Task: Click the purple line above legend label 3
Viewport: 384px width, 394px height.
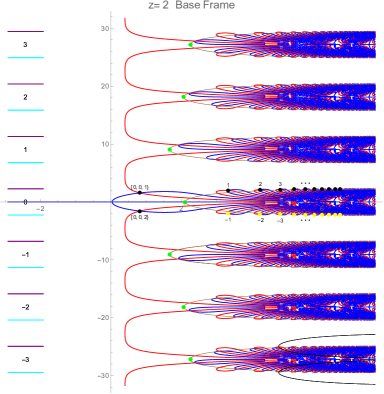Action: [x=26, y=32]
